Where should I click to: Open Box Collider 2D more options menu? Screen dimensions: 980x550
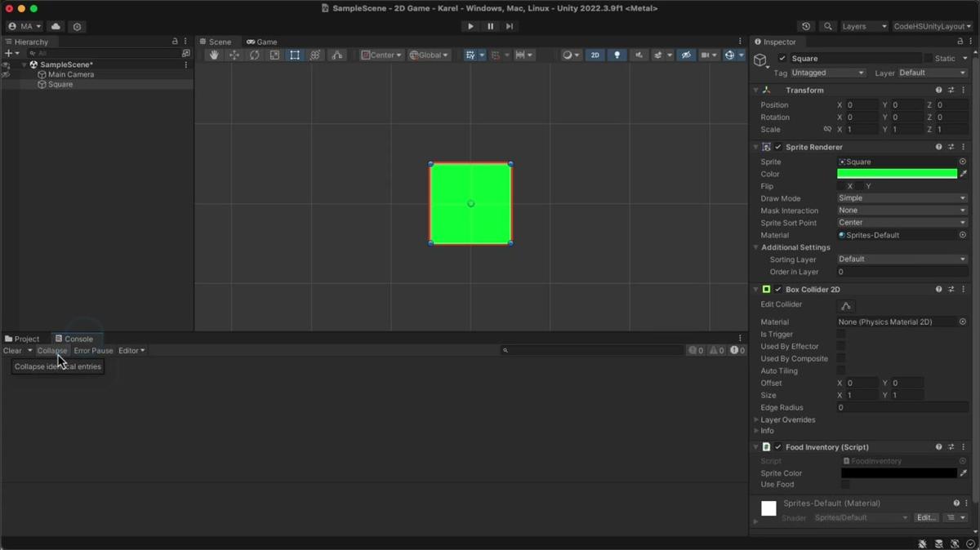point(964,289)
